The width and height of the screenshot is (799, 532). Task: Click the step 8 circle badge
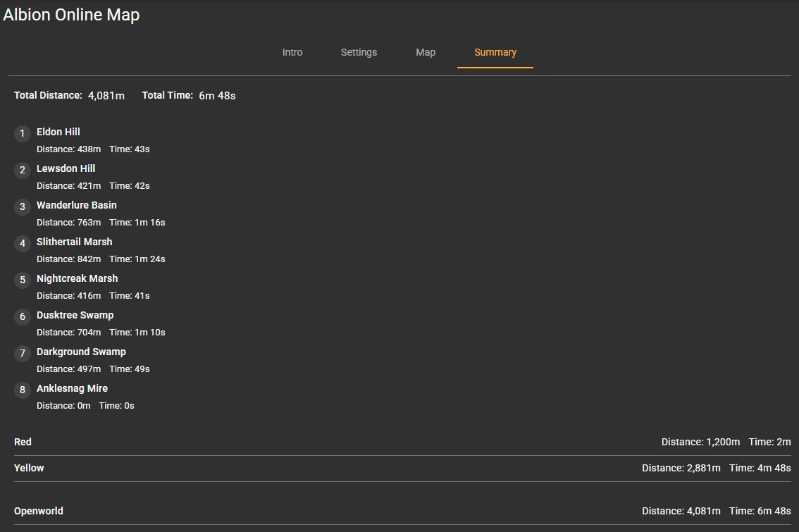[x=23, y=390]
